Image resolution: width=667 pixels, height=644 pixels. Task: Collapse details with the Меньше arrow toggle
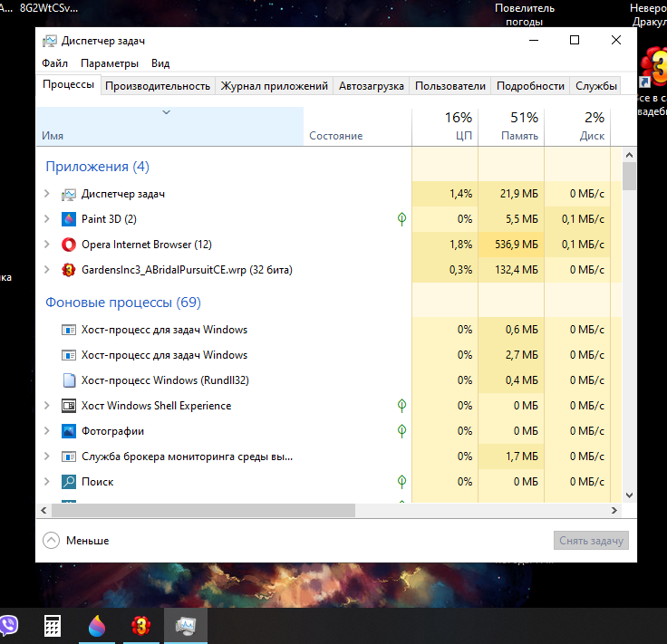[52, 540]
